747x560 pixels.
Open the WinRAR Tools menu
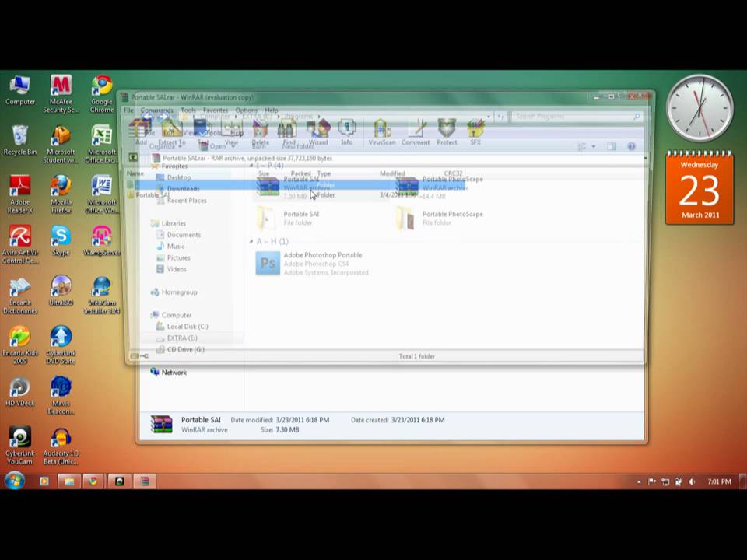188,110
